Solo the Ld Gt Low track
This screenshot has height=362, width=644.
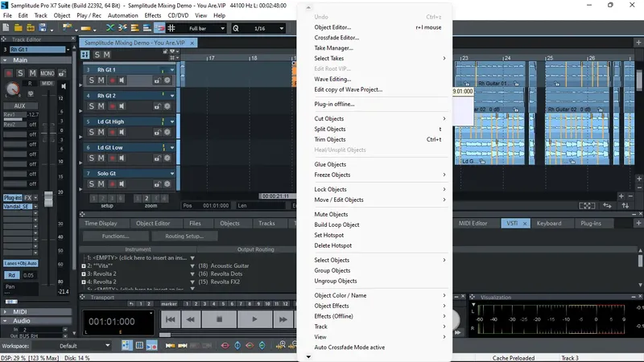tap(91, 158)
